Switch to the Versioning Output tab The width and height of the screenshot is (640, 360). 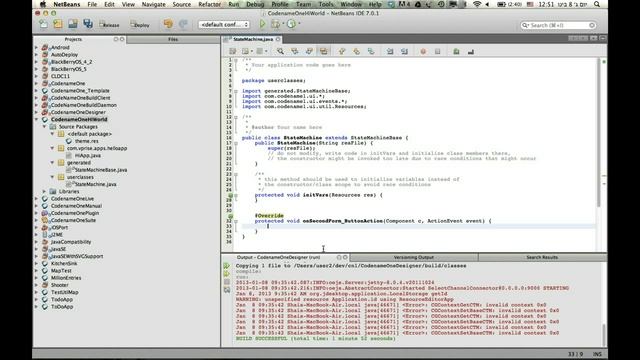(413, 258)
